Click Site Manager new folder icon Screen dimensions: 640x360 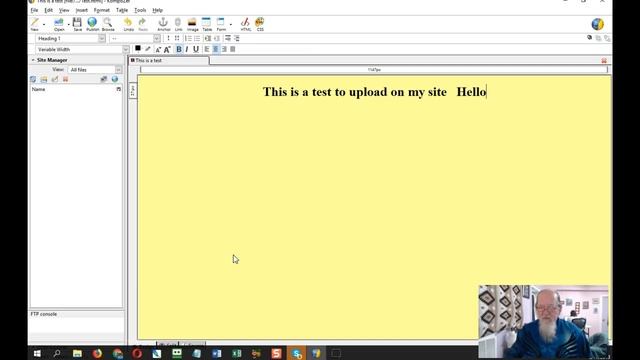point(44,79)
